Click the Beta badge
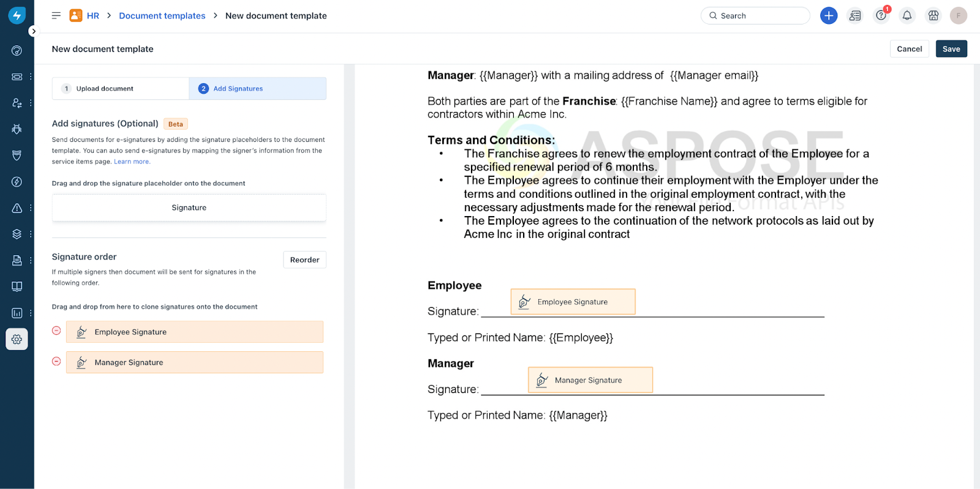Screen dimensions: 980x489 coord(176,124)
